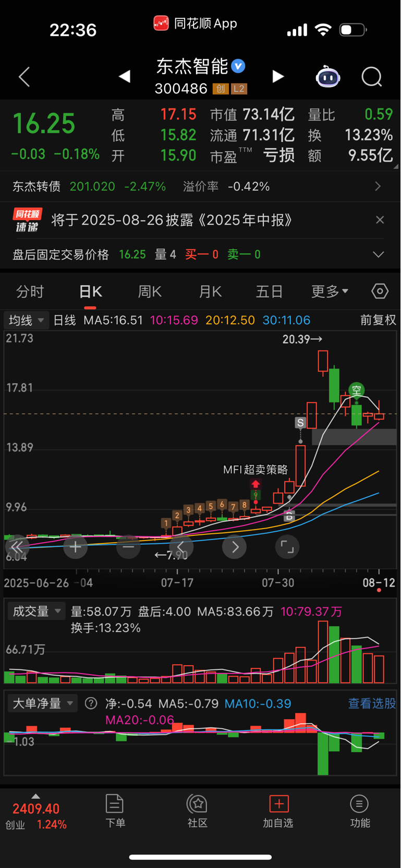
Task: Tap the 08-12 date marker
Action: (x=379, y=583)
